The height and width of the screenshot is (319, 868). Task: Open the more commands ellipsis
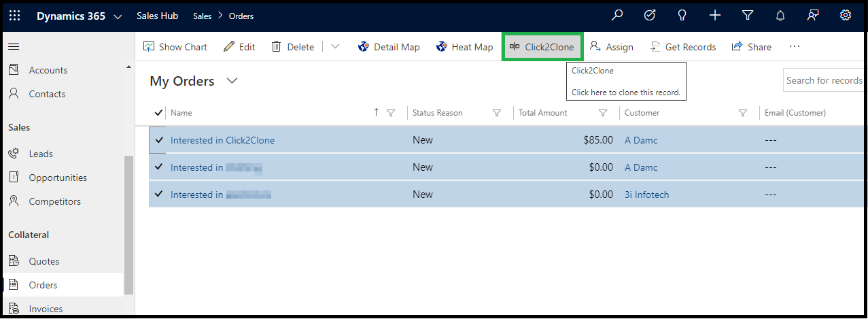coord(795,47)
